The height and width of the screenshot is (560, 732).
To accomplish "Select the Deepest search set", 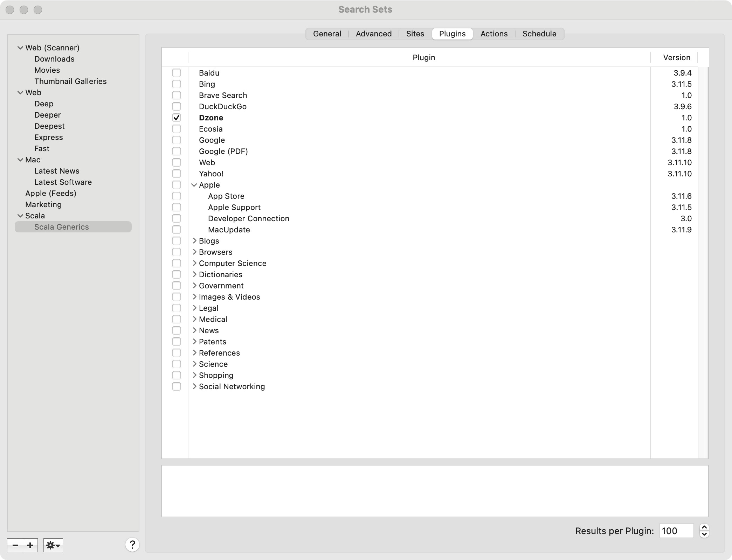I will pos(49,126).
